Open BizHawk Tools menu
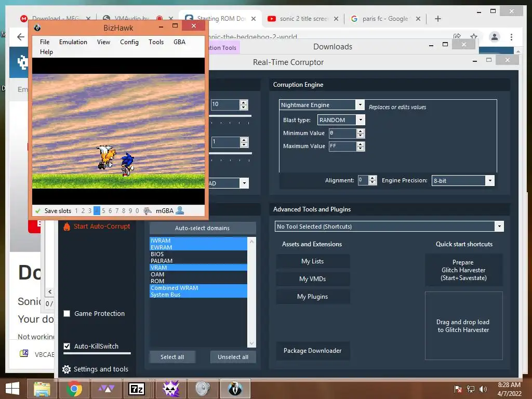Viewport: 532px width, 399px height. pyautogui.click(x=156, y=42)
